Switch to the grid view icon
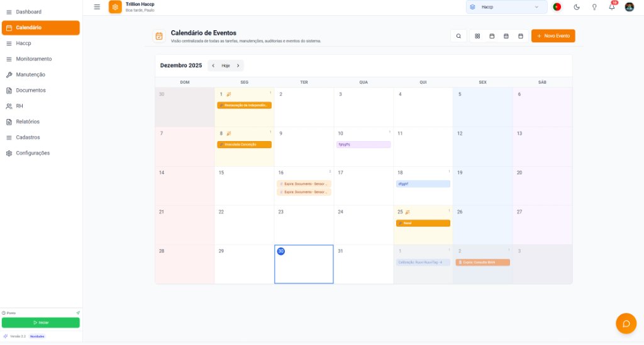Image resolution: width=644 pixels, height=345 pixels. [x=477, y=36]
